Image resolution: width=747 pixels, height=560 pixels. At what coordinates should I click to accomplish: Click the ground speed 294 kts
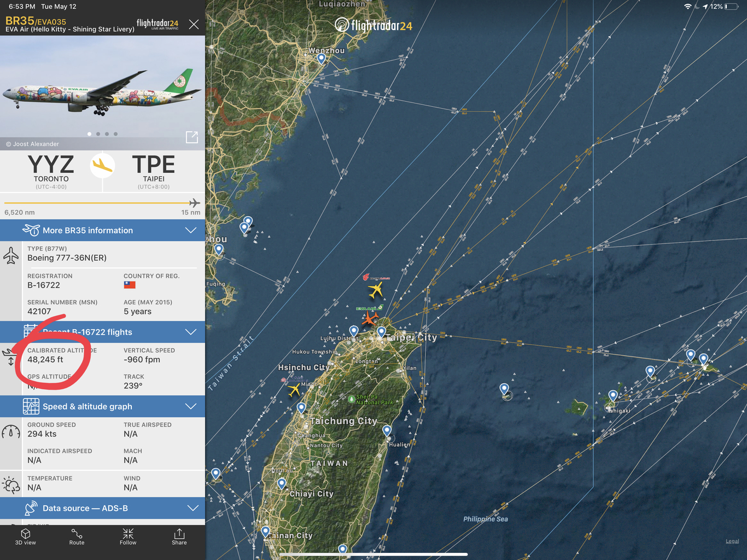[42, 434]
